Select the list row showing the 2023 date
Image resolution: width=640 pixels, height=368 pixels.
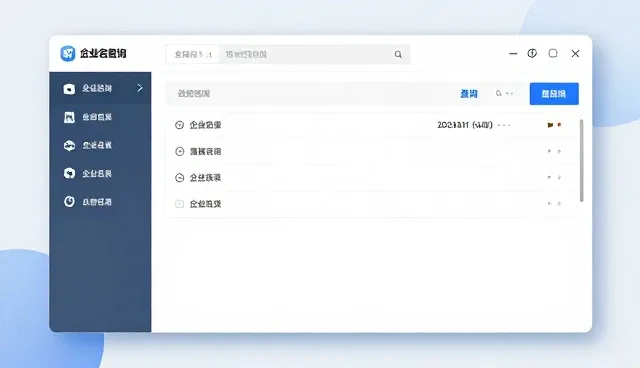372,125
